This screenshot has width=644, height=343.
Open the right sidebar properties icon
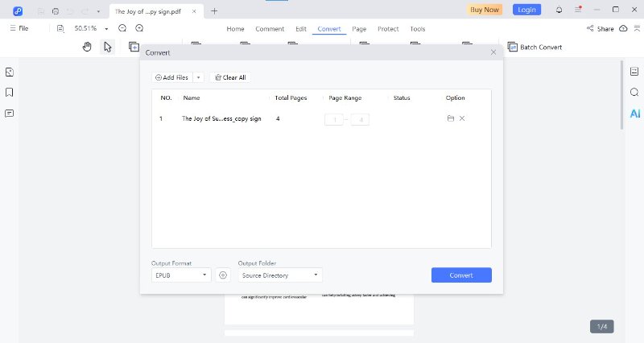point(634,72)
